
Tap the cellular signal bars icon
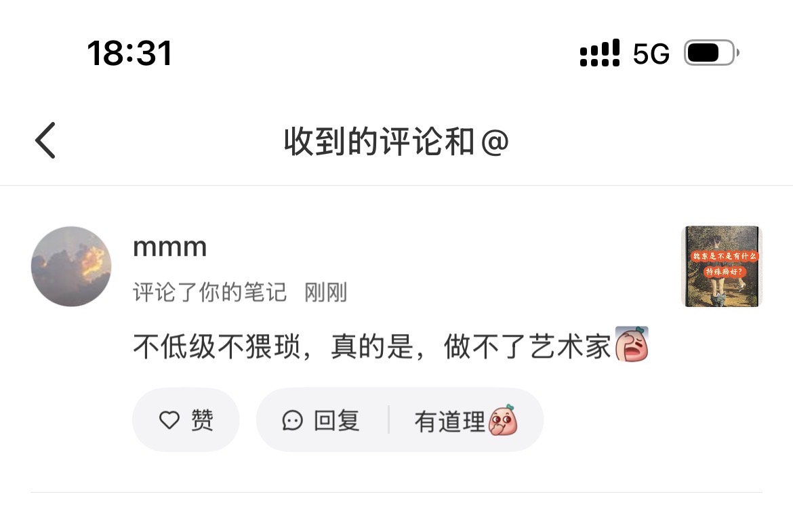point(600,53)
